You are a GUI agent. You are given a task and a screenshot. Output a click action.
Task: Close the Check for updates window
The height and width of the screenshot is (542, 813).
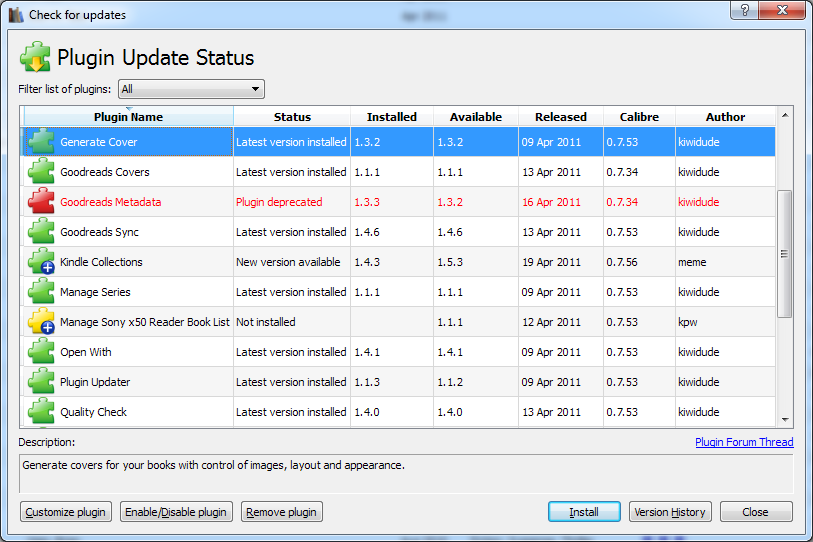pyautogui.click(x=782, y=10)
